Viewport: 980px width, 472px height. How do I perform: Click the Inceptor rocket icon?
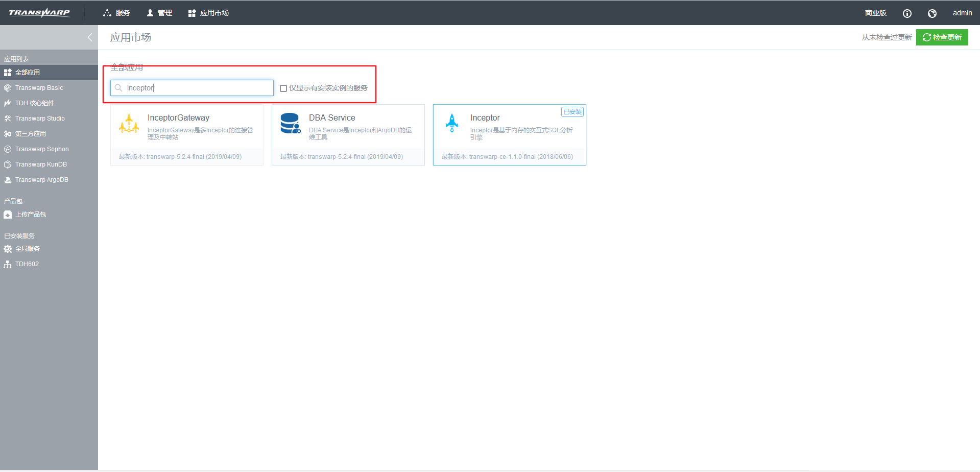click(x=452, y=123)
